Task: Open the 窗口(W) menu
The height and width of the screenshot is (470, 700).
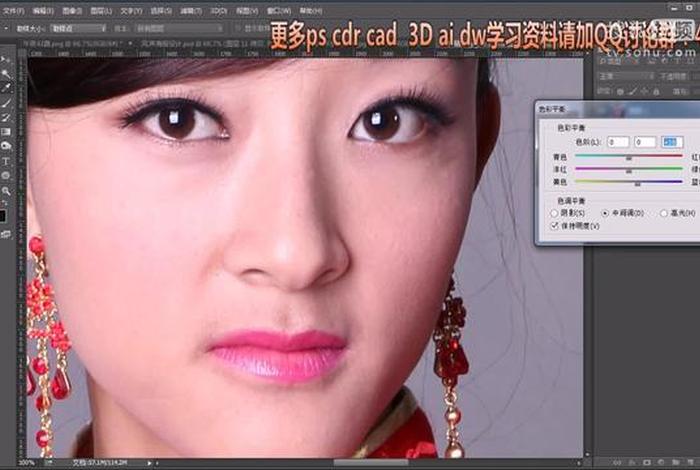Action: pyautogui.click(x=279, y=10)
